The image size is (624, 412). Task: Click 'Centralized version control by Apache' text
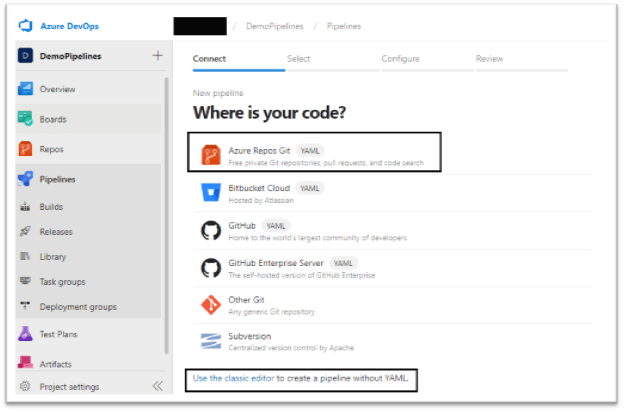click(x=291, y=348)
